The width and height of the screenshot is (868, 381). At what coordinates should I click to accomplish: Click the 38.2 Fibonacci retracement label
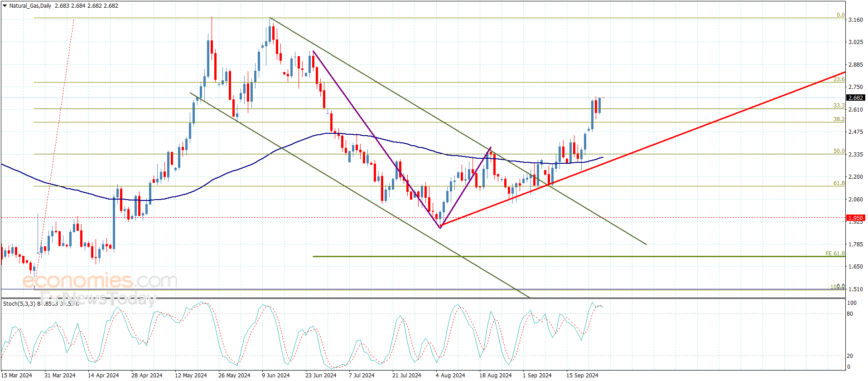(x=839, y=119)
